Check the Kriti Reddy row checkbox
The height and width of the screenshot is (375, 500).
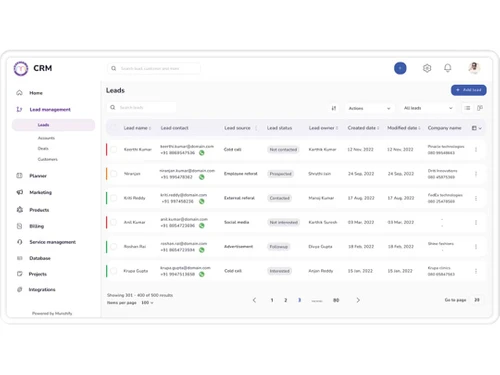tap(114, 198)
